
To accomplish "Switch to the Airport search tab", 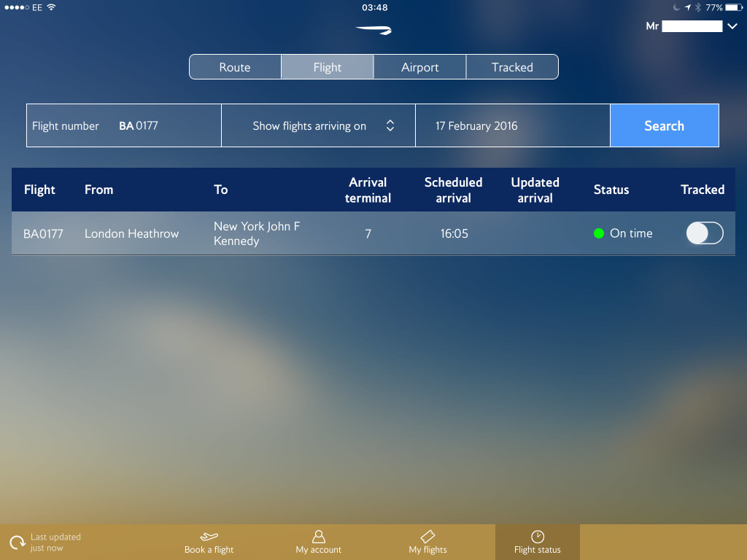I will pyautogui.click(x=419, y=67).
